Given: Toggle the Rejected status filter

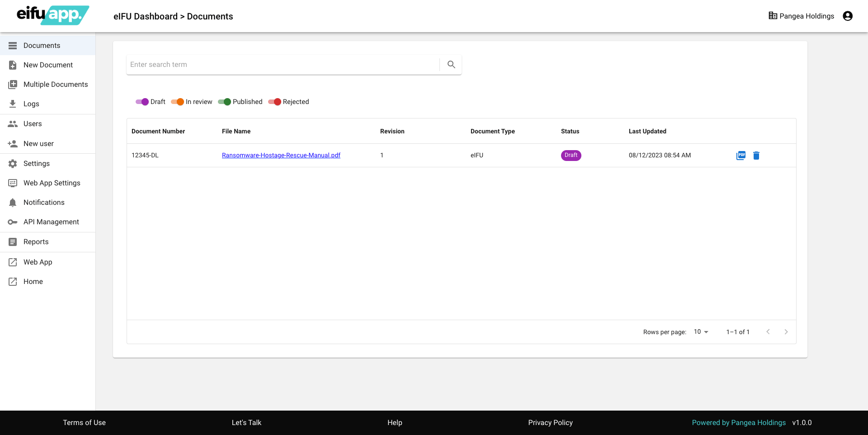Looking at the screenshot, I should (x=274, y=102).
